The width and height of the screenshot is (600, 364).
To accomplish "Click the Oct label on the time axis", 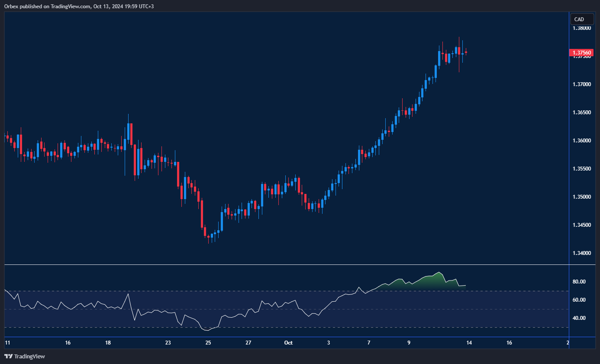I will click(x=288, y=343).
